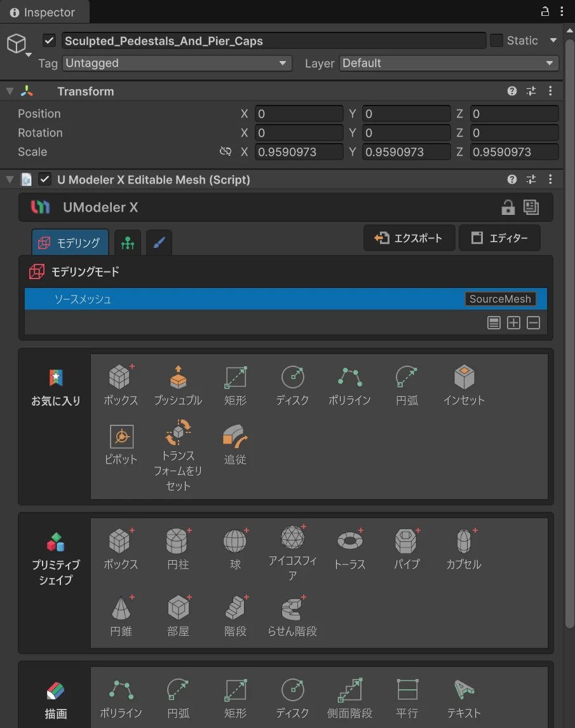Add a Cylinder (円柱) primitive
The height and width of the screenshot is (728, 575).
(178, 549)
